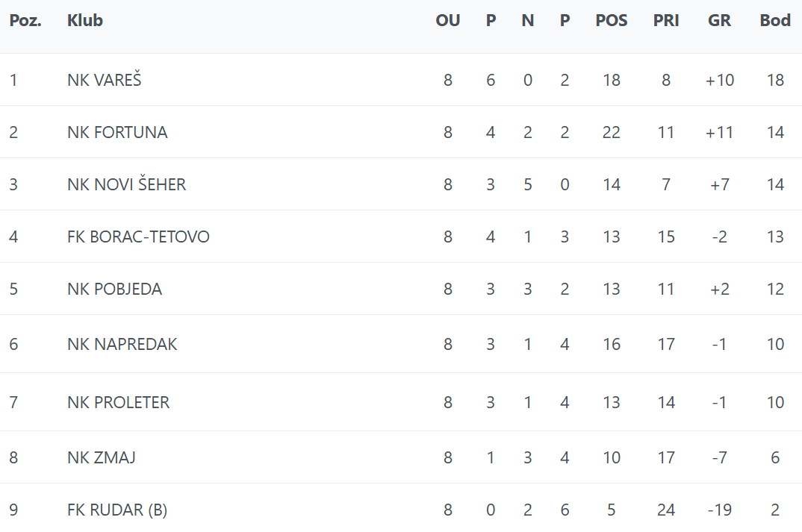Click the N draws column header
This screenshot has height=532, width=802.
point(527,21)
